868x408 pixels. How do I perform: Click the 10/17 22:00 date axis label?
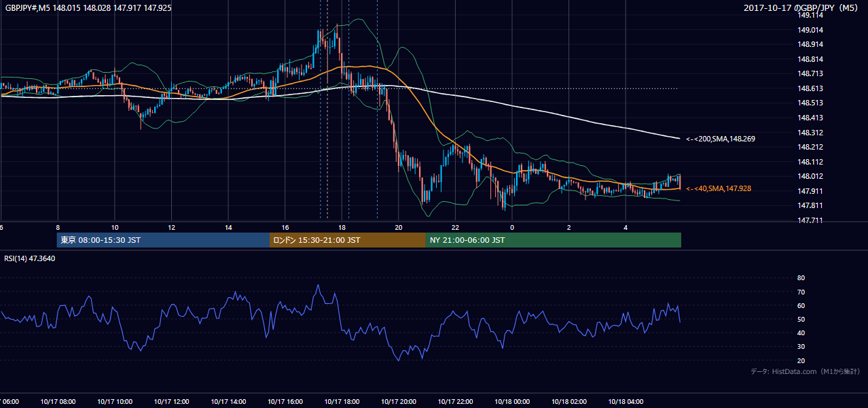click(456, 402)
